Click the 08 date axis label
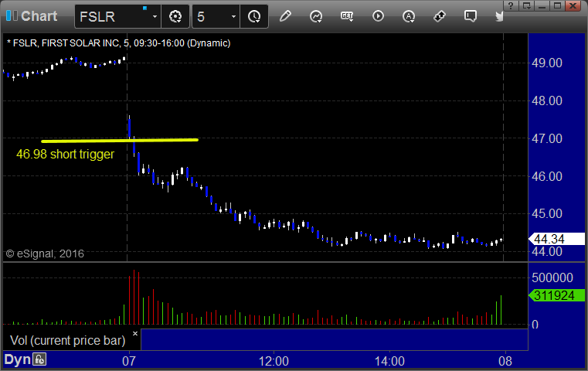This screenshot has width=588, height=371. 505,361
